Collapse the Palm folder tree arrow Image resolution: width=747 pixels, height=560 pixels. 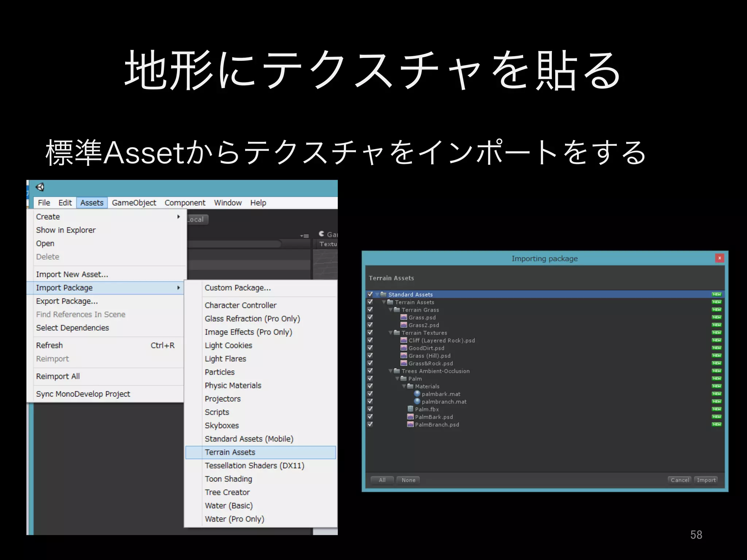(397, 379)
